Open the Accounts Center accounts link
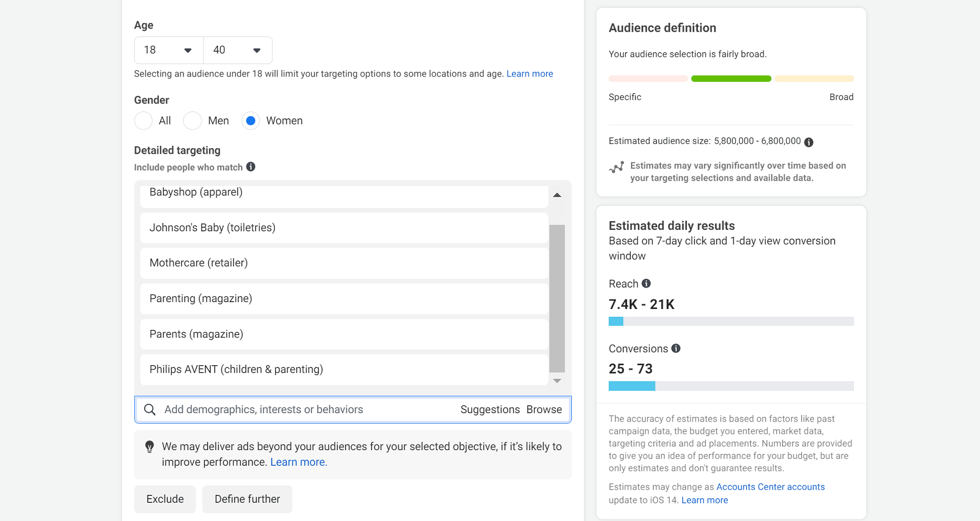Image resolution: width=980 pixels, height=521 pixels. [x=771, y=487]
